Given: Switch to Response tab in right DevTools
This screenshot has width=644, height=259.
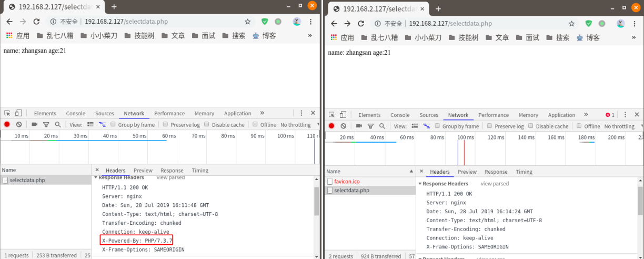Looking at the screenshot, I should [x=496, y=172].
